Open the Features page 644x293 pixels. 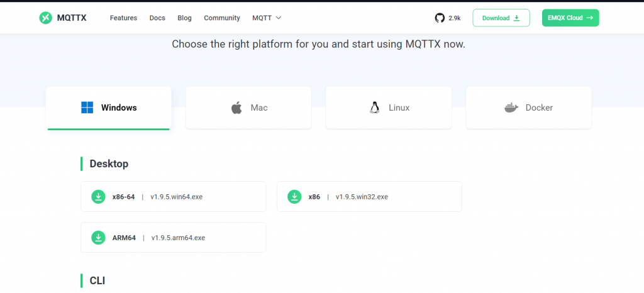tap(124, 18)
